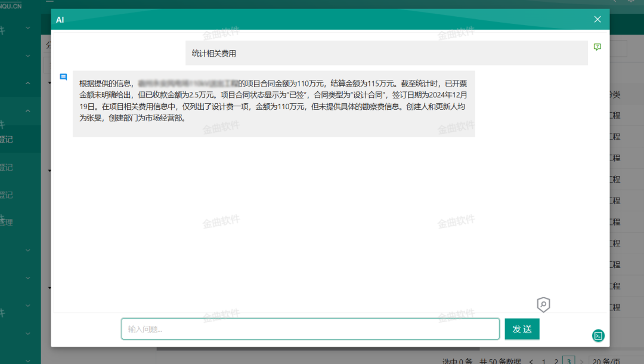Screen dimensions: 644x364
Task: Go to page 1 in pagination
Action: pyautogui.click(x=544, y=362)
